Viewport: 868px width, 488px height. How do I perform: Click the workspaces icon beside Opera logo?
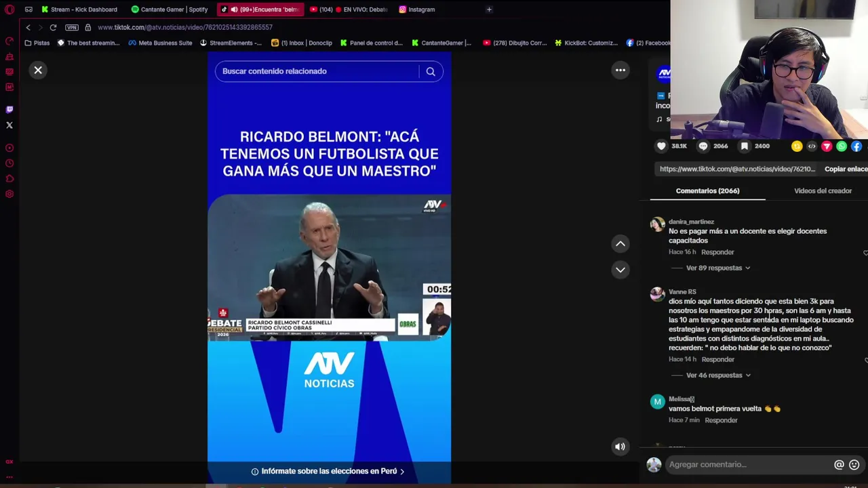tap(28, 9)
